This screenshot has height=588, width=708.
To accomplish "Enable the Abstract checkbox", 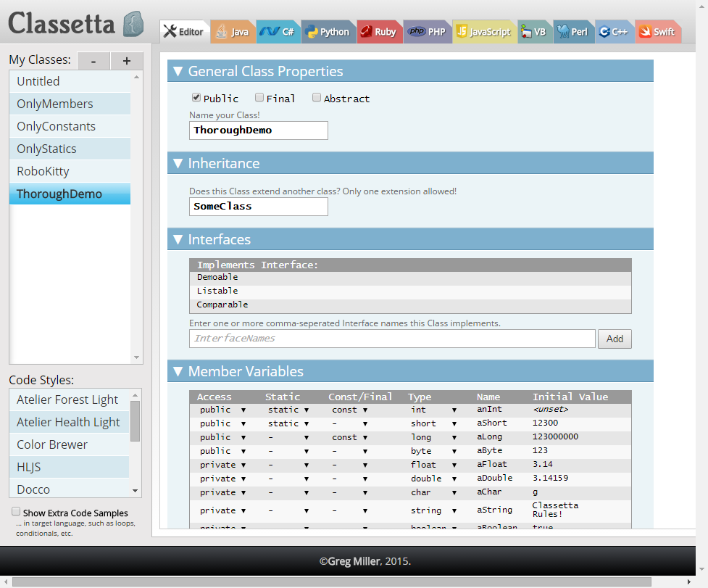I will click(x=317, y=96).
